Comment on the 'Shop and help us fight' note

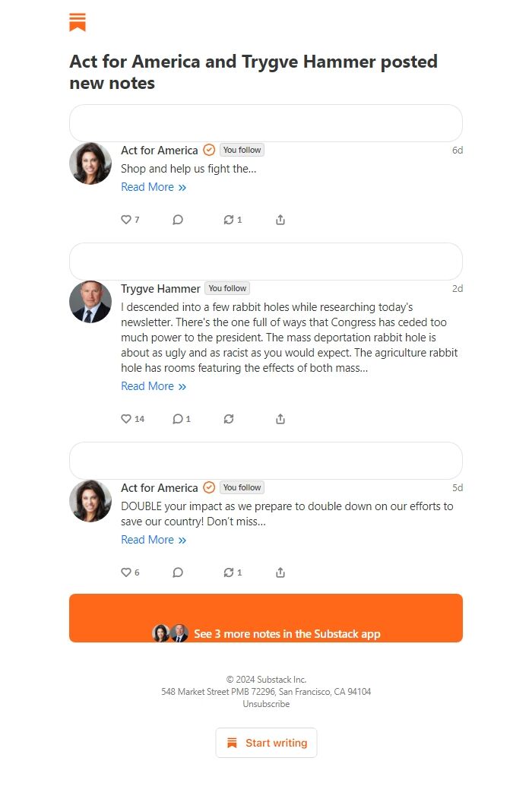coord(178,219)
